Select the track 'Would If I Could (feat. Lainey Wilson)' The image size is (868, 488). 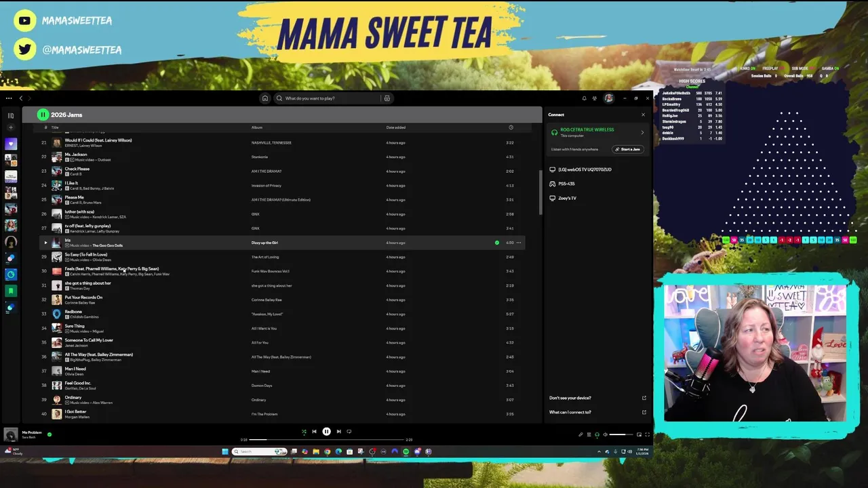pyautogui.click(x=98, y=140)
